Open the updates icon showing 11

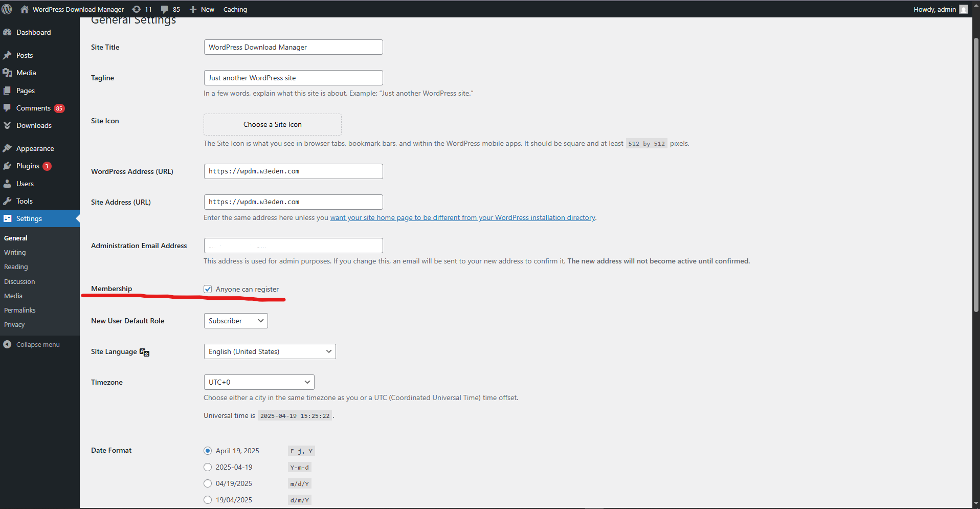pos(137,9)
